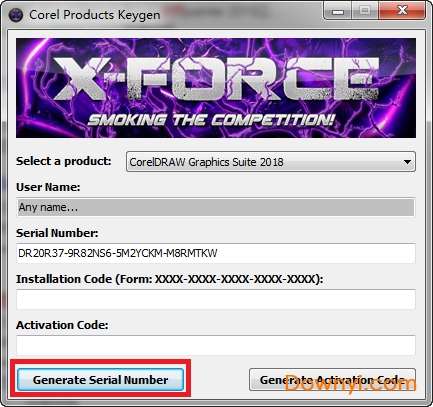This screenshot has height=407, width=433.
Task: Click into the empty Activation Code field
Action: (x=216, y=345)
